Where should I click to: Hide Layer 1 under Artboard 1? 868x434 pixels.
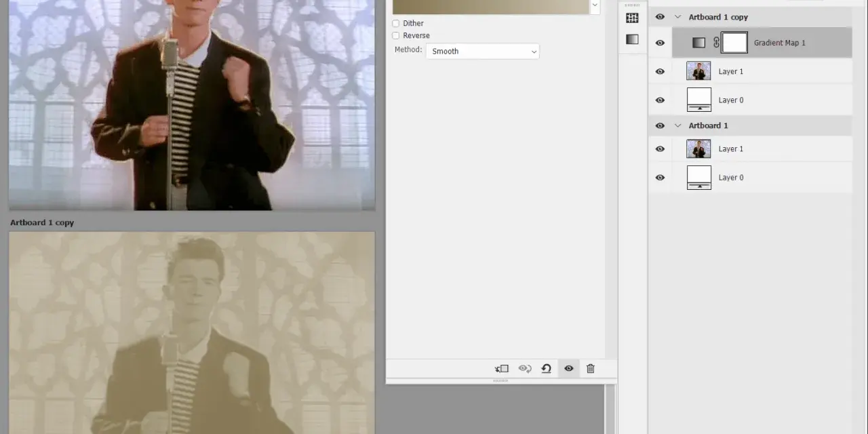pos(660,149)
